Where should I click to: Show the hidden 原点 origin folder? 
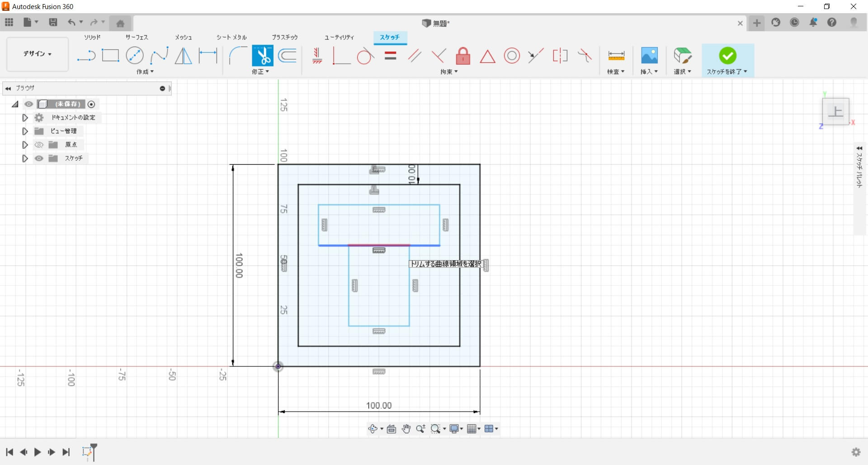pyautogui.click(x=39, y=145)
